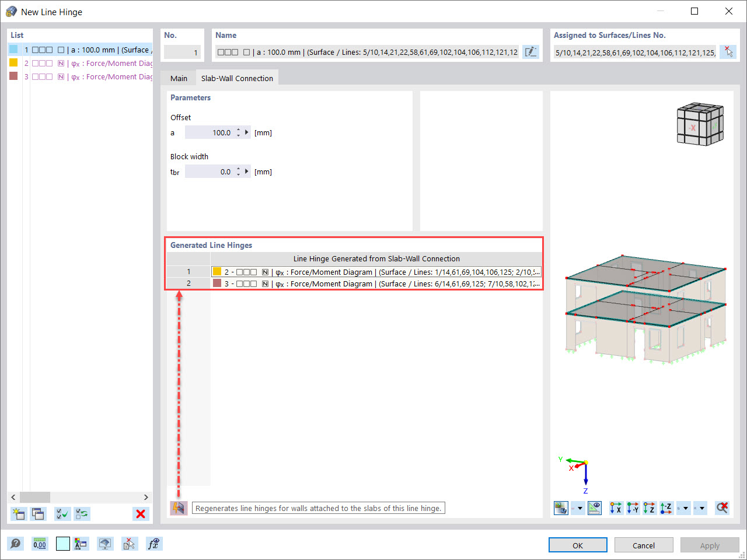This screenshot has width=747, height=560.
Task: Click column header Line Hinge Generated from Slab-Wall Connection
Action: (x=376, y=258)
